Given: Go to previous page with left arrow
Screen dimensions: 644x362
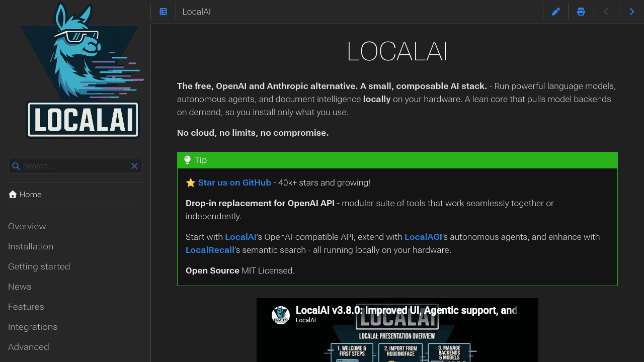Looking at the screenshot, I should coord(606,12).
